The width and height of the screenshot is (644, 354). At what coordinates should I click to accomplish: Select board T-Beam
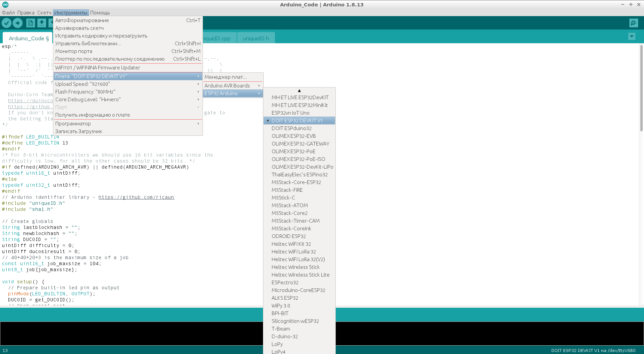coord(299,329)
